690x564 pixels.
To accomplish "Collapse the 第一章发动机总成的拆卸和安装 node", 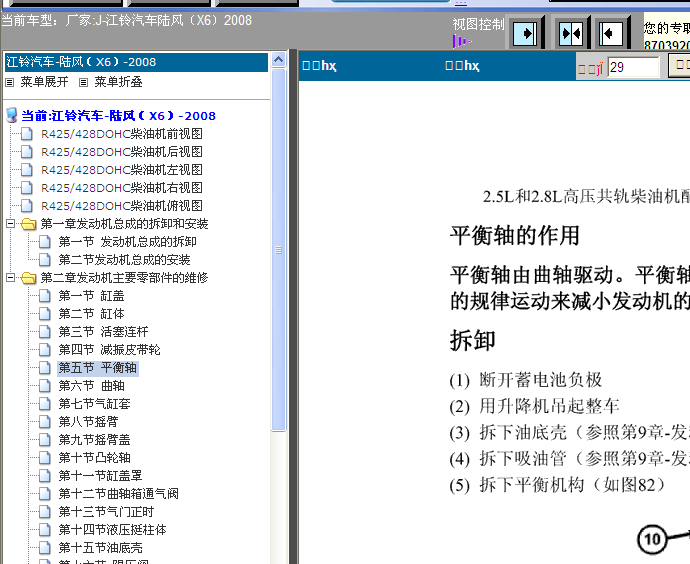I will coord(11,223).
